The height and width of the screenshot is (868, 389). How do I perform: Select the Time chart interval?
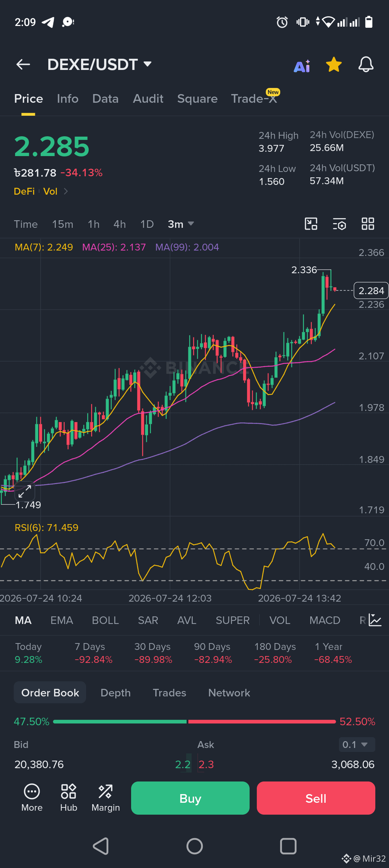tap(26, 224)
